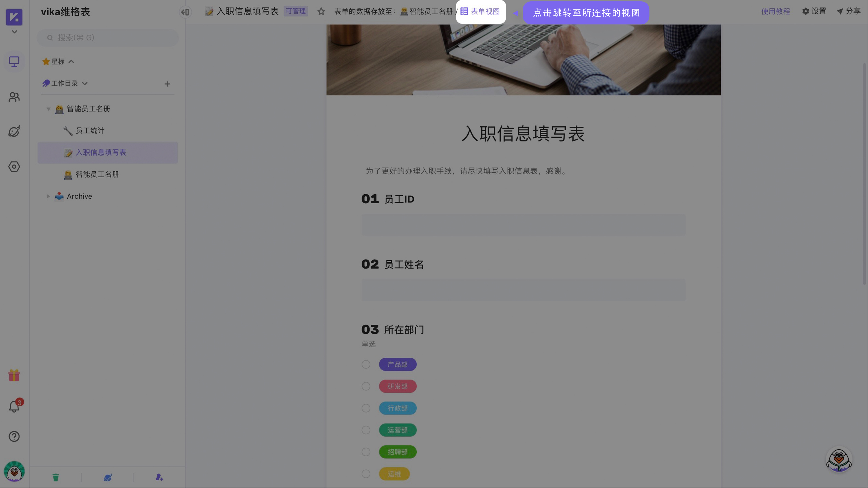
Task: Open the recycle bin at the sidebar bottom
Action: (55, 477)
